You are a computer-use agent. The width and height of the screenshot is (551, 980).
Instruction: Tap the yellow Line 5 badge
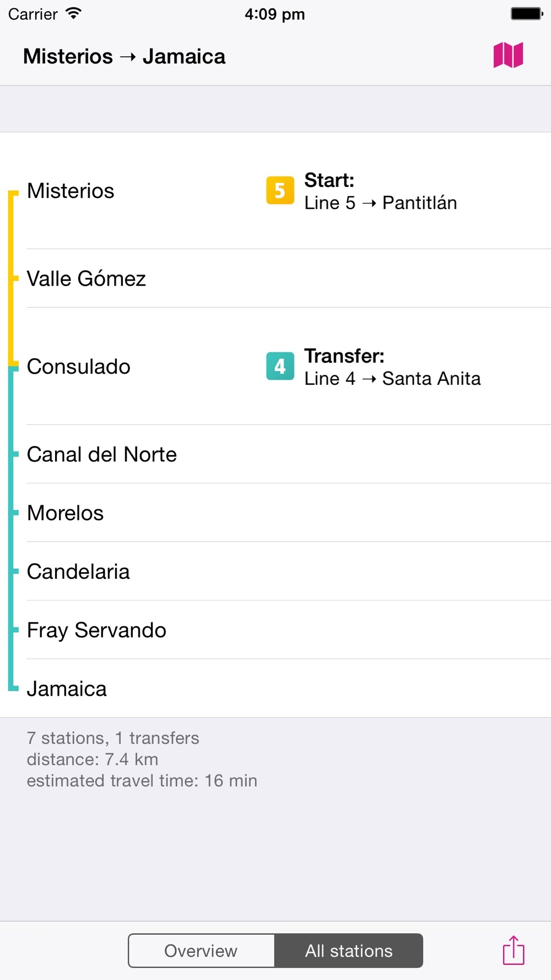[x=280, y=191]
